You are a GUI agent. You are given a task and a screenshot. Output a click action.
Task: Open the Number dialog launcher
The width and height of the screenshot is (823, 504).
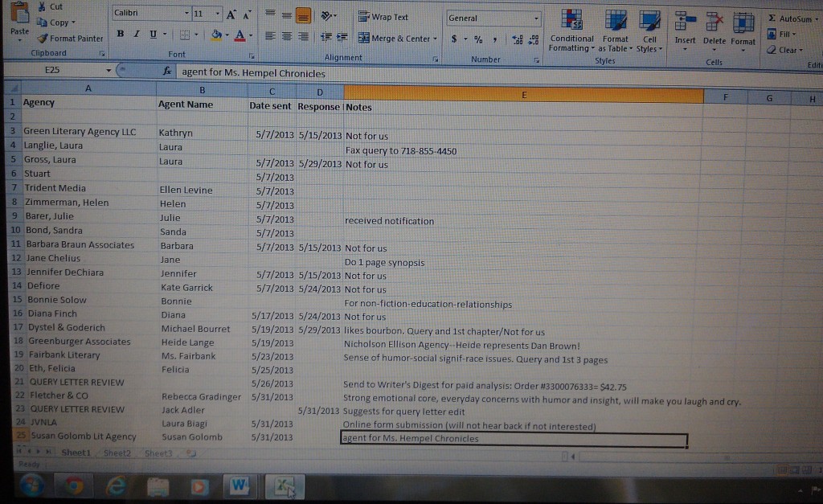[x=536, y=60]
